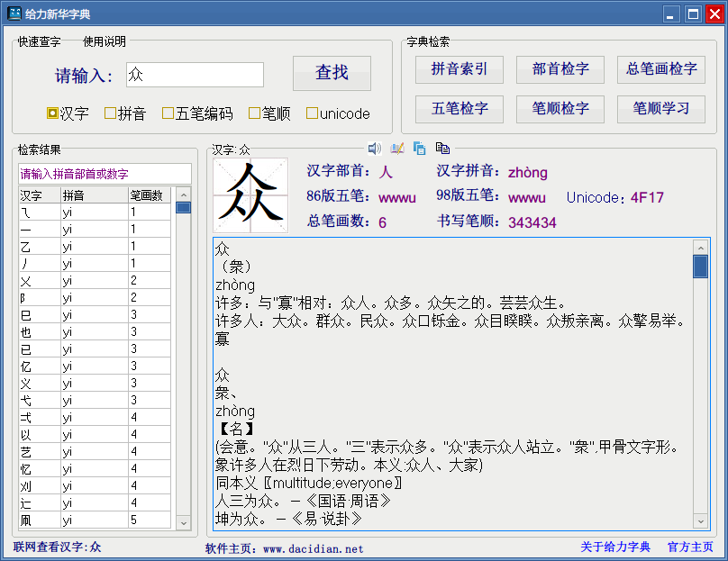The width and height of the screenshot is (728, 561).
Task: Enable the 拼音 search option
Action: pyautogui.click(x=111, y=113)
